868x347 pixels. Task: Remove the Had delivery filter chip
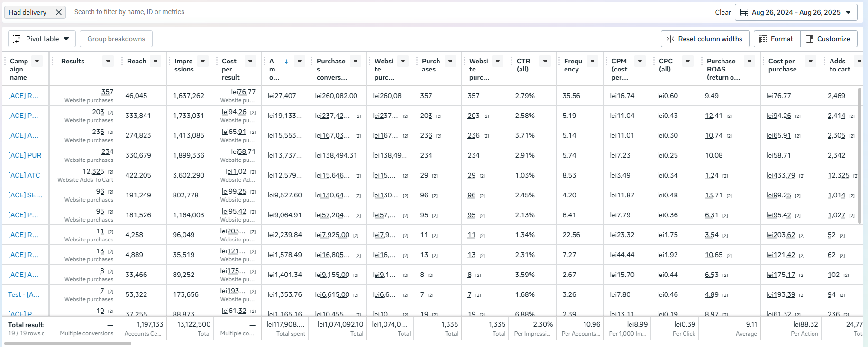[x=58, y=12]
